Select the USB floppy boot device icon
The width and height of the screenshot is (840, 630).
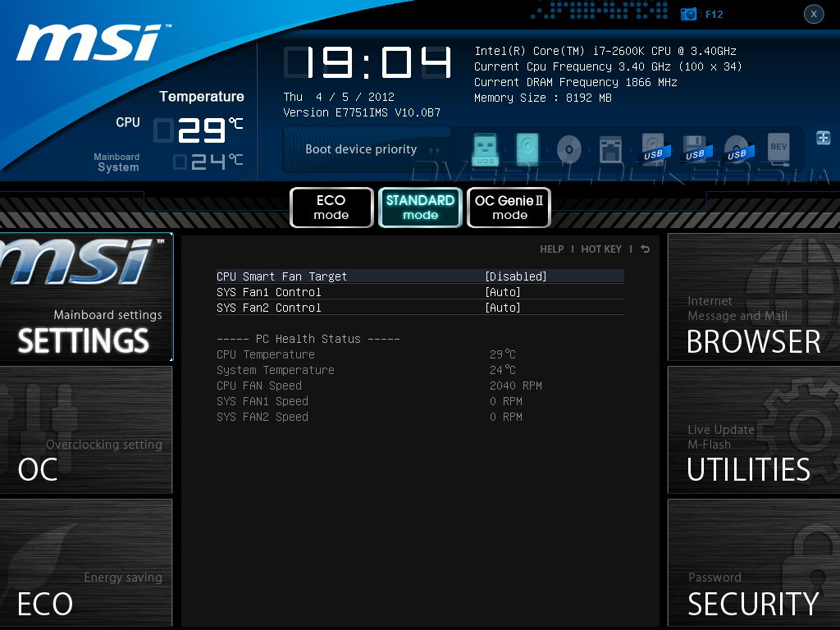pos(696,148)
